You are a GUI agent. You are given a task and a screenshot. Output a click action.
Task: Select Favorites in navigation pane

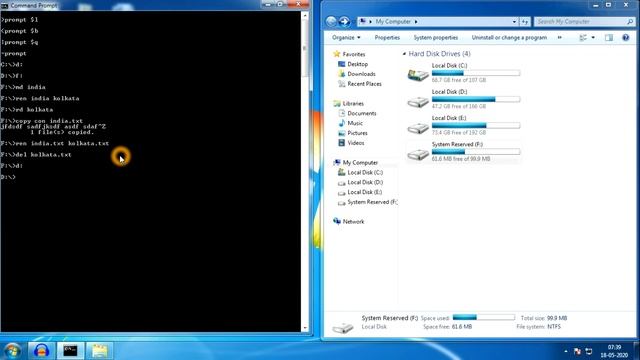(353, 54)
